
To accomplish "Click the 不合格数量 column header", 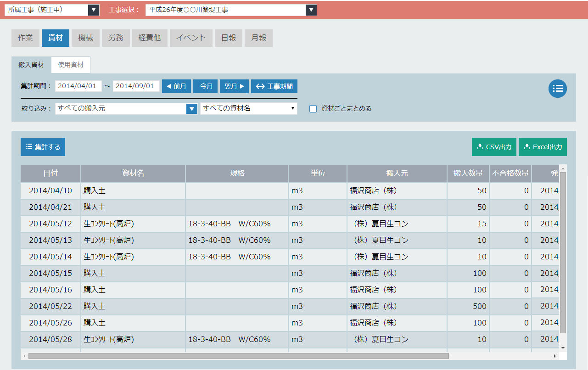I will (510, 174).
